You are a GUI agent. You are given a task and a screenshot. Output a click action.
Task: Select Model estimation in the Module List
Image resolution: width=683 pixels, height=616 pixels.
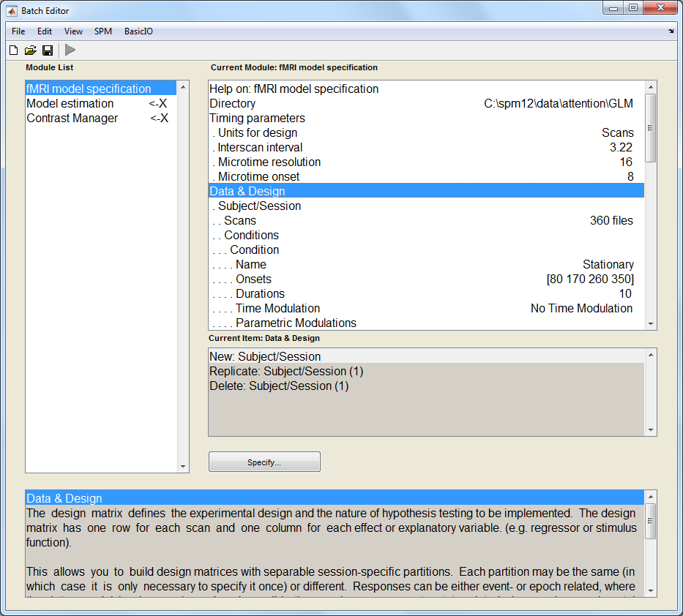point(70,104)
